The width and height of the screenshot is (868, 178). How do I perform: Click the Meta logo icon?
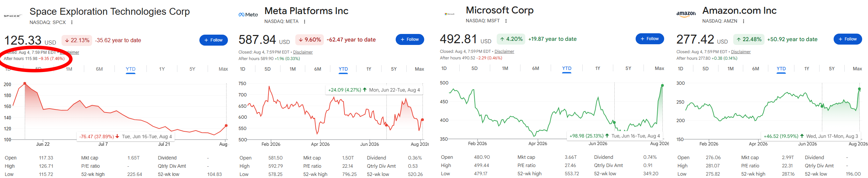click(248, 15)
